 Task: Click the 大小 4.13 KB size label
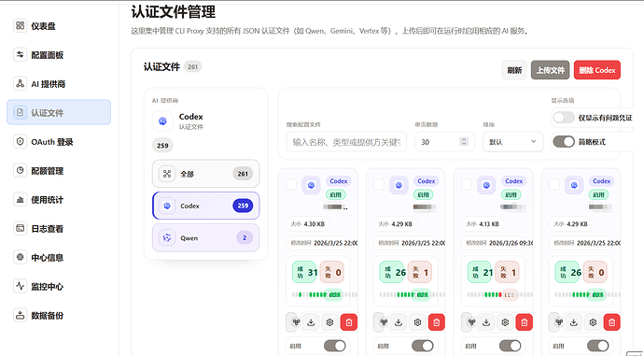[x=483, y=224]
